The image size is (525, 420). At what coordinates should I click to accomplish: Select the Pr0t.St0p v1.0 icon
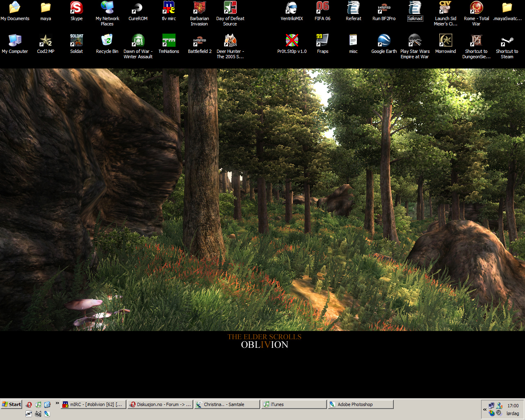point(292,44)
